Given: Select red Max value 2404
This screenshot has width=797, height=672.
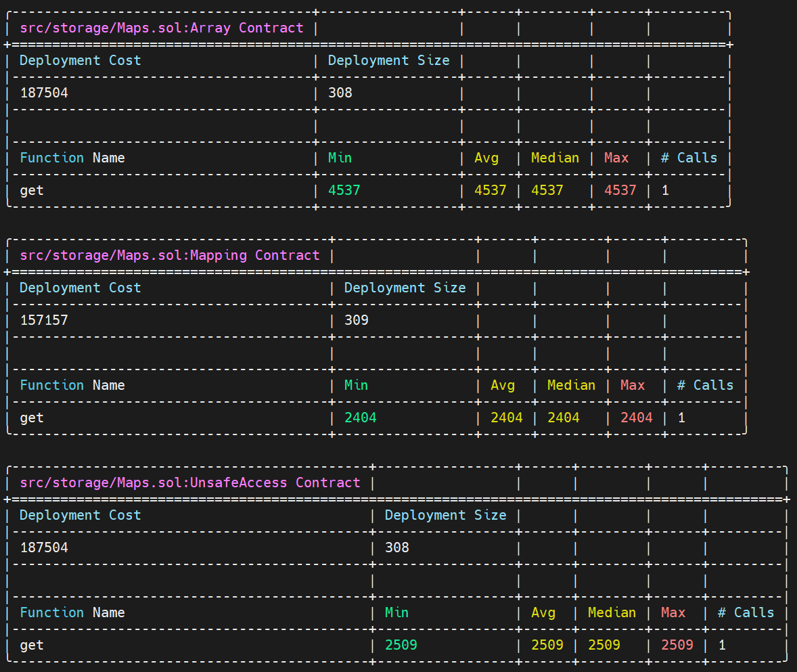Looking at the screenshot, I should point(637,418).
